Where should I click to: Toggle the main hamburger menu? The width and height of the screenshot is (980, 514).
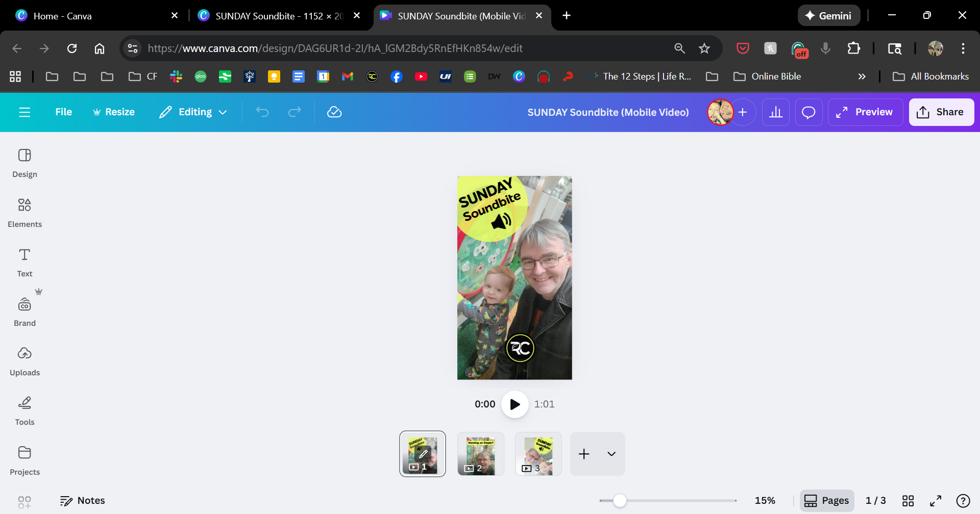point(24,112)
